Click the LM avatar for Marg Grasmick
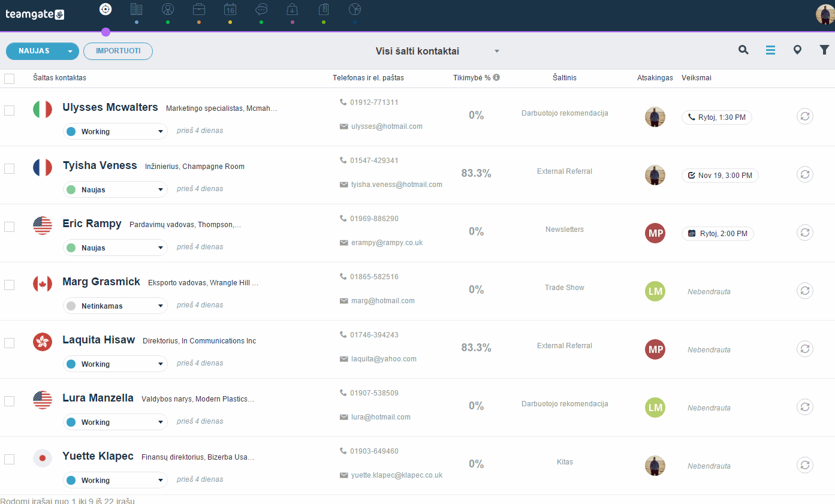The width and height of the screenshot is (835, 504). click(655, 291)
